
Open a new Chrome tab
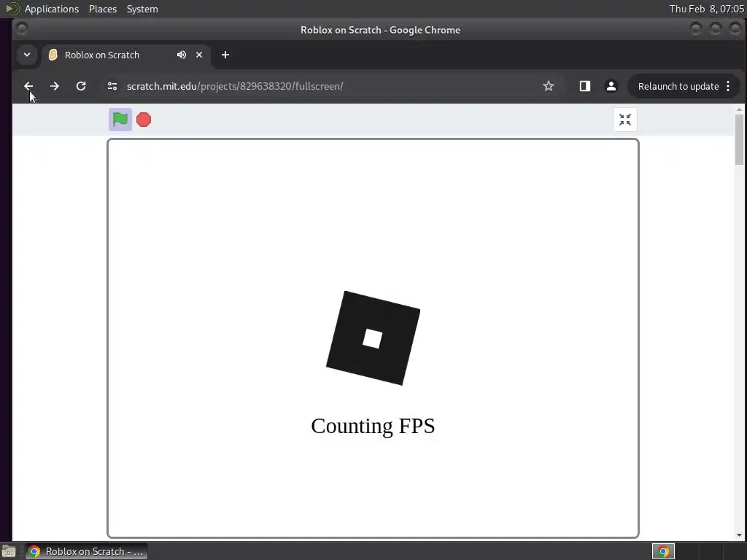click(x=225, y=55)
